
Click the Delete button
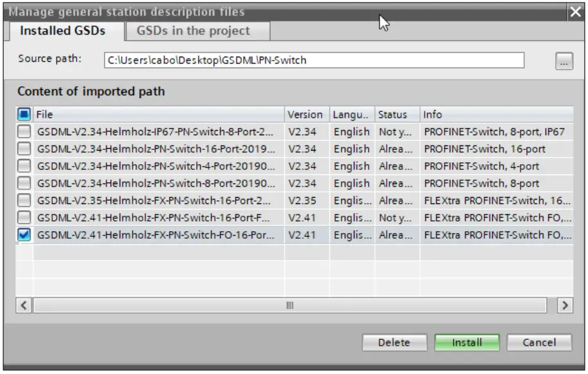394,342
